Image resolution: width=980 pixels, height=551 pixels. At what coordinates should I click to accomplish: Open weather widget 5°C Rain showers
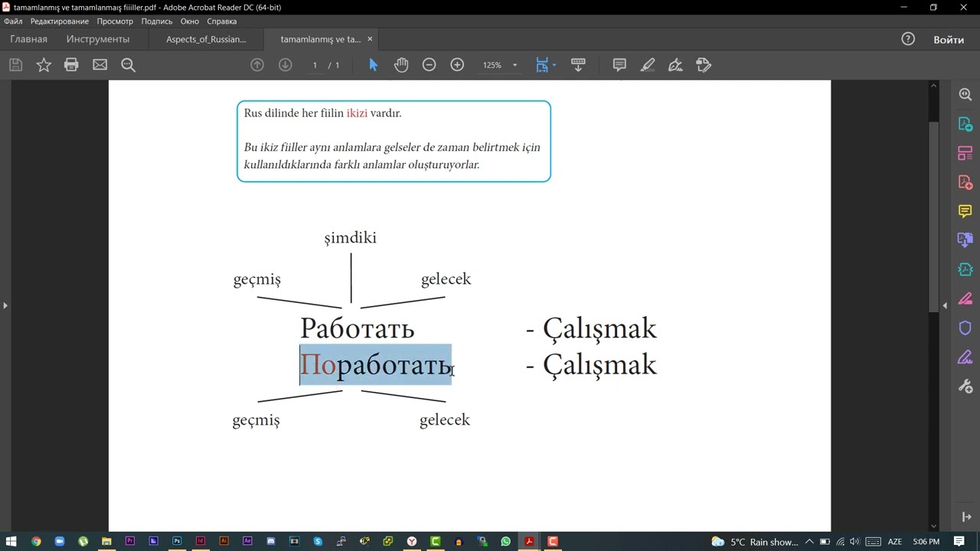[755, 542]
